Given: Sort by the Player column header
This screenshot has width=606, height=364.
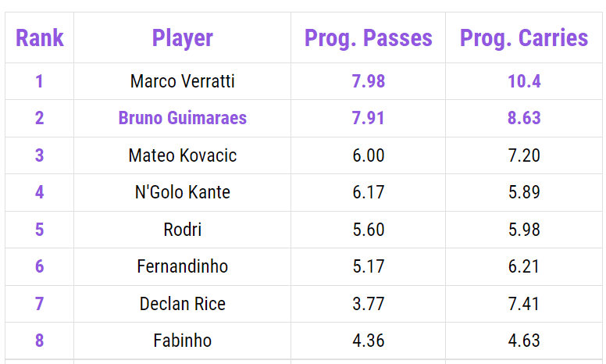Looking at the screenshot, I should tap(182, 37).
